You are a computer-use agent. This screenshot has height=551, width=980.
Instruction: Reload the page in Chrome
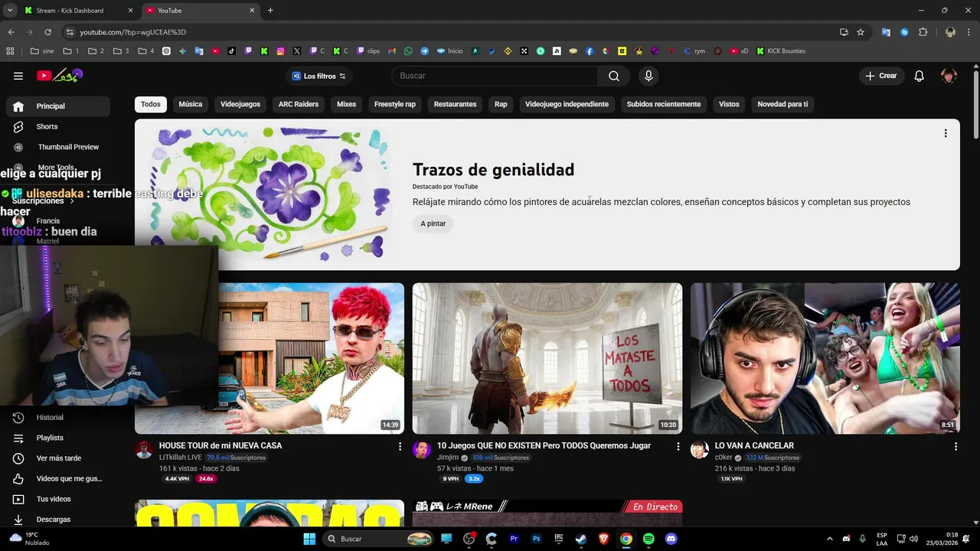pos(47,32)
